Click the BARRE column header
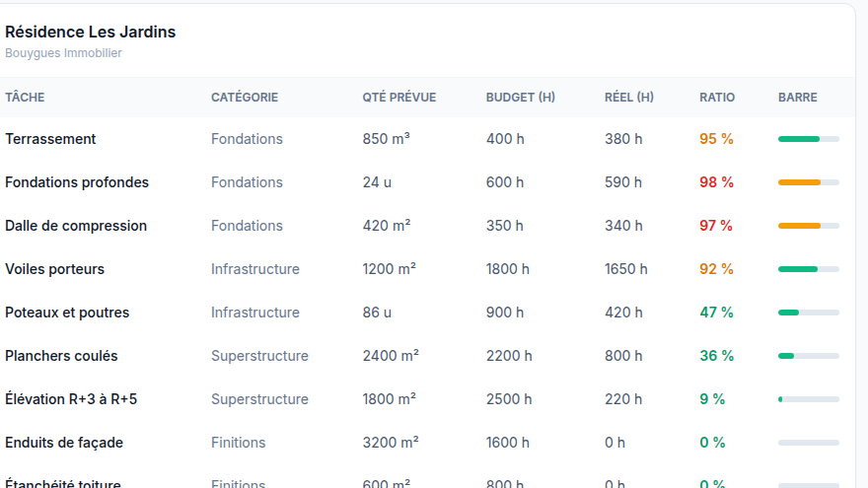The height and width of the screenshot is (488, 868). [798, 98]
